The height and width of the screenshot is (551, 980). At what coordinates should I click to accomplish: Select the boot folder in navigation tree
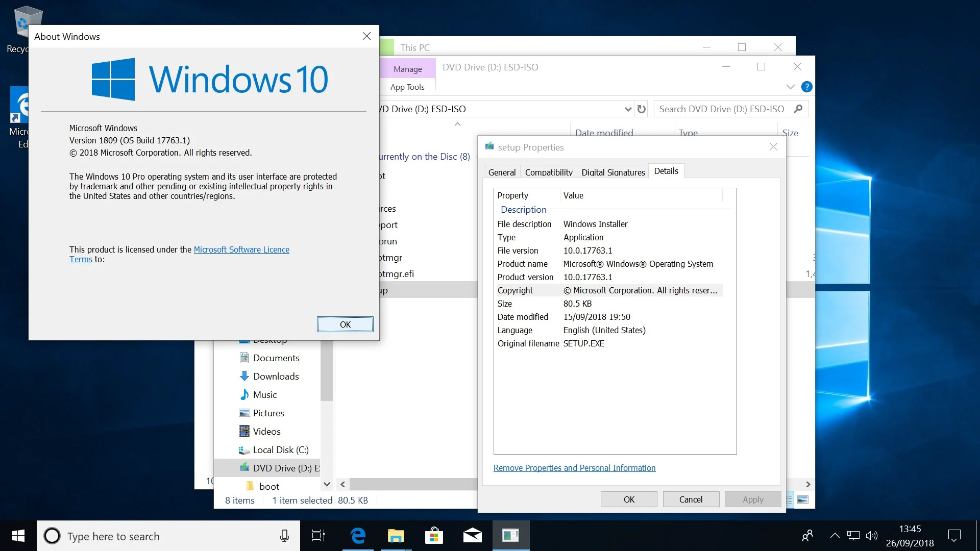tap(269, 486)
